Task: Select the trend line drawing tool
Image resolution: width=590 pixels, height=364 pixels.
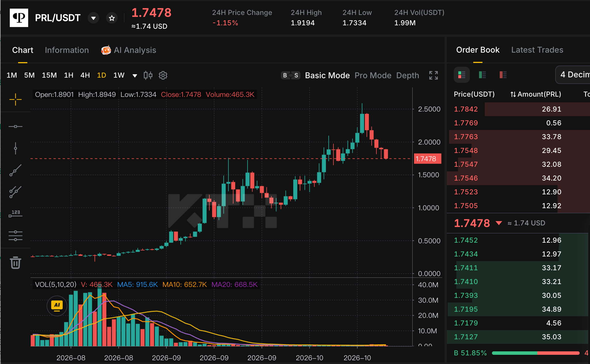Action: point(16,170)
